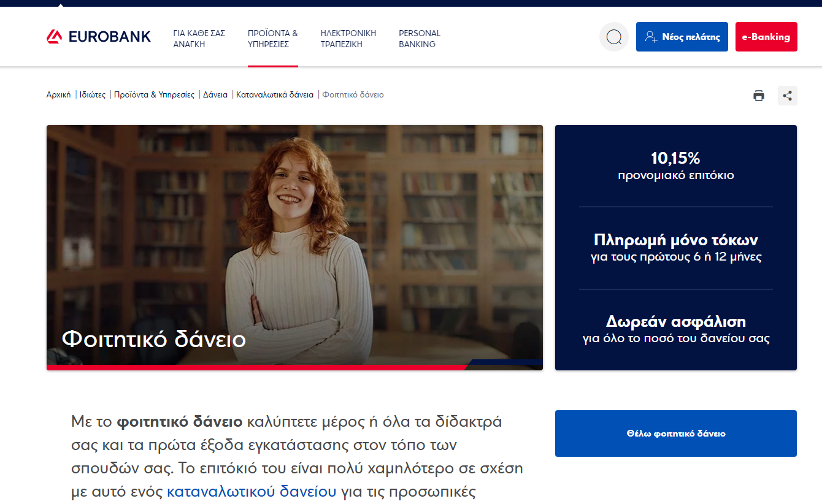Viewport: 822px width, 504px height.
Task: Open the ΠΡΟΪΟΝΤΑ & ΥΠΗΡΕΣΙΕΣ menu
Action: point(272,39)
